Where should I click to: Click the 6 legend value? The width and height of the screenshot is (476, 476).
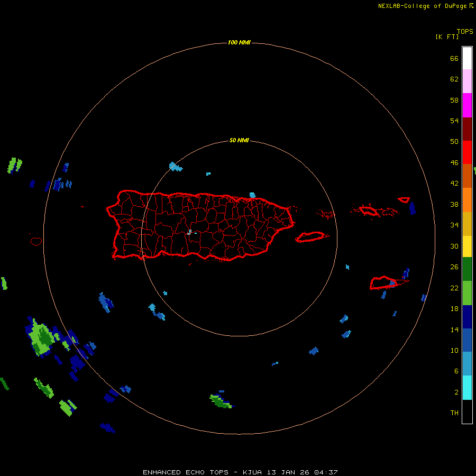point(456,371)
